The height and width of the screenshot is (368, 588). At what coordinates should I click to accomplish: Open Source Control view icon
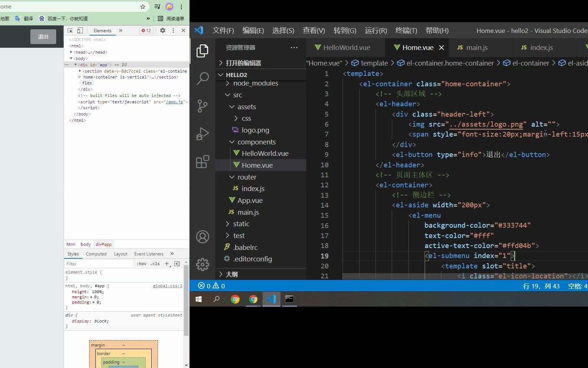[x=202, y=106]
